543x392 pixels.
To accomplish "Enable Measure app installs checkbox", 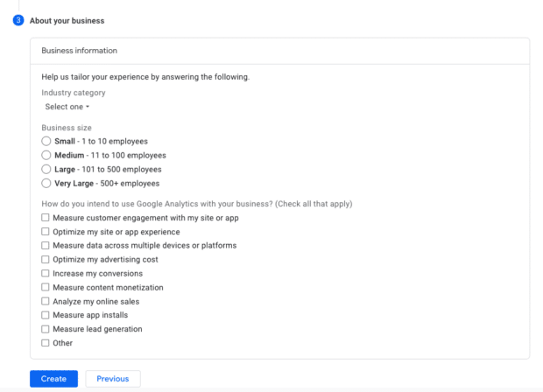I will click(46, 315).
